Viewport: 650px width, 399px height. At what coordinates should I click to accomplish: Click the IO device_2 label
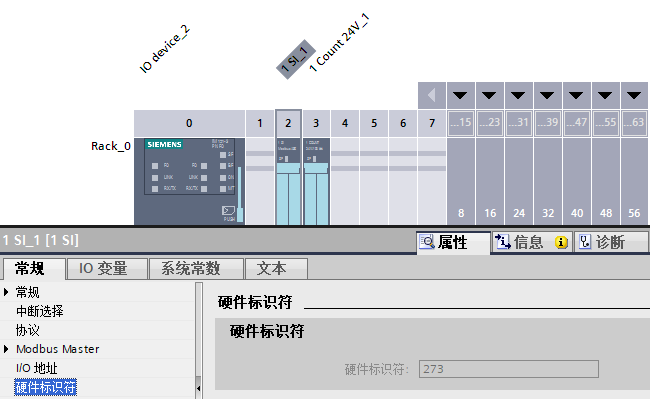coord(164,49)
